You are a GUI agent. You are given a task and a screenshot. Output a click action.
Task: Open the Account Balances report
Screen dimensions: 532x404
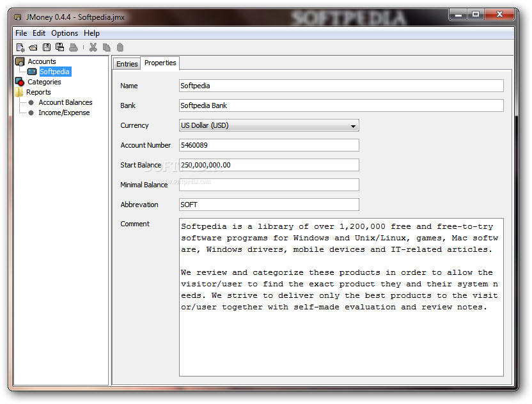(x=65, y=102)
